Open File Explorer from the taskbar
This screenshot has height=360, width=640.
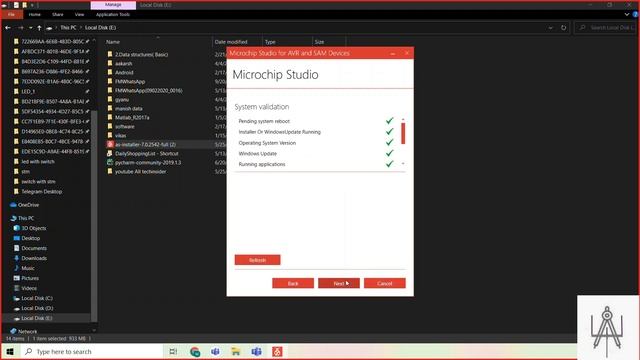coord(236,351)
